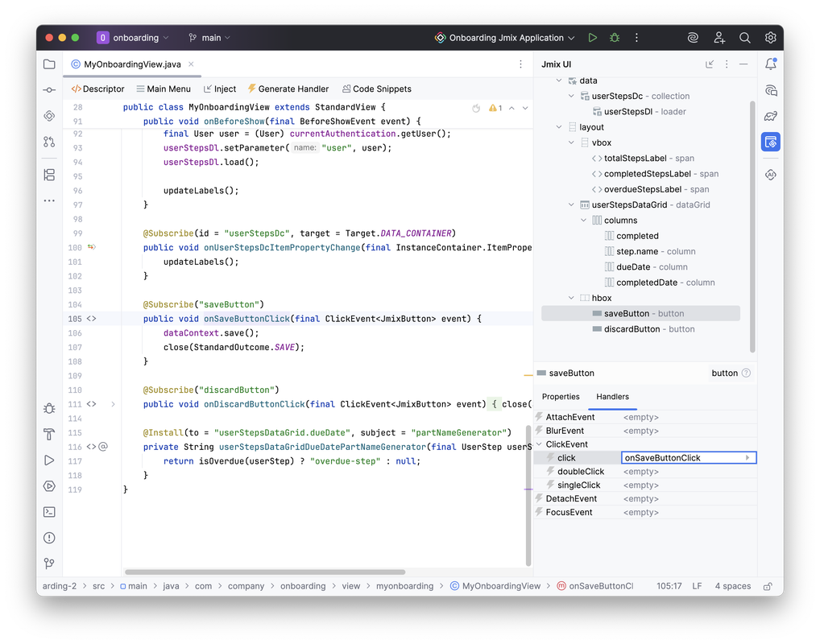820x644 pixels.
Task: Switch to the Properties tab
Action: tap(561, 397)
